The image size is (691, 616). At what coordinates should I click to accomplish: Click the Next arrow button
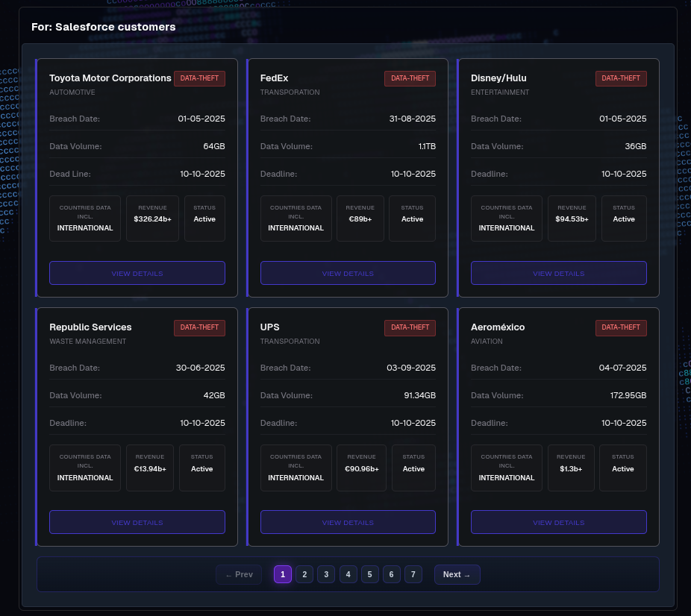[457, 574]
